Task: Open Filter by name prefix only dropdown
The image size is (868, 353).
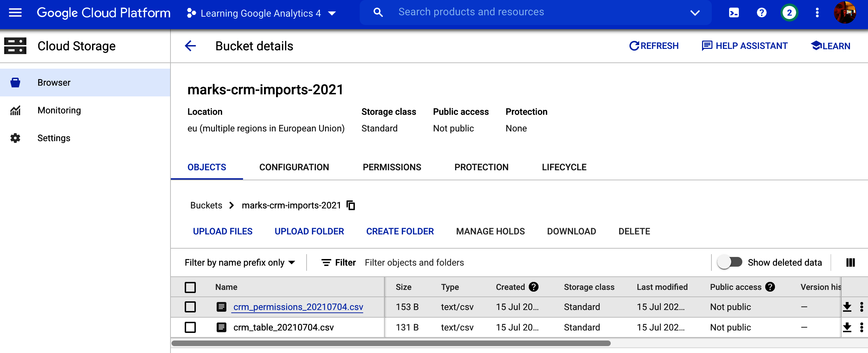Action: click(240, 262)
